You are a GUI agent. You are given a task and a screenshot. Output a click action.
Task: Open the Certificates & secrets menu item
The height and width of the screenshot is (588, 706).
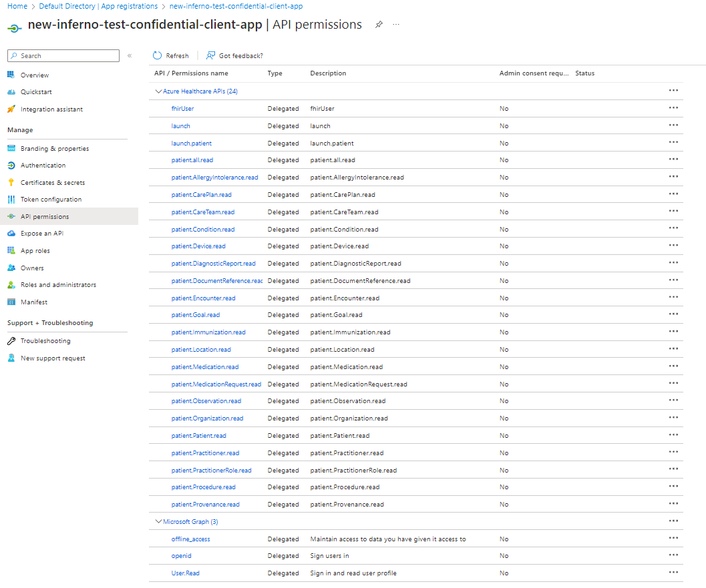coord(53,183)
